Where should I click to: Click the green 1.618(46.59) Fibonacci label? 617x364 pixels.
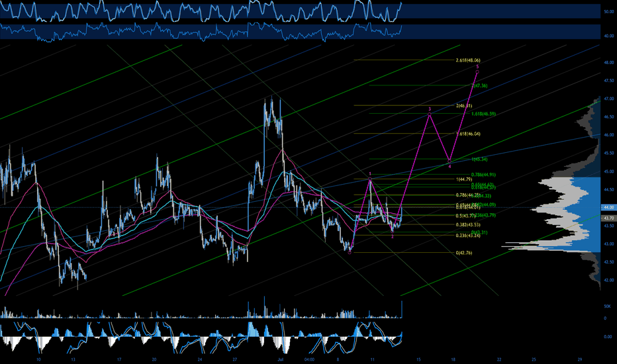pos(483,114)
